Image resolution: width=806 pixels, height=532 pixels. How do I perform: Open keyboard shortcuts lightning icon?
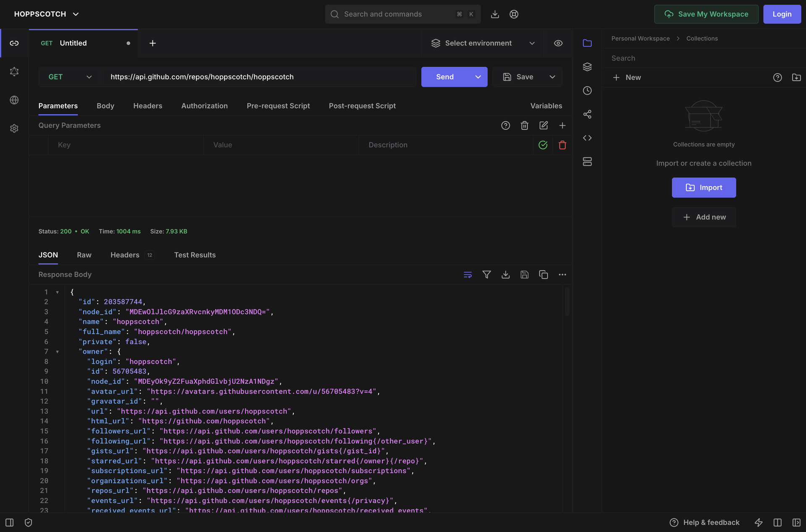pyautogui.click(x=759, y=522)
